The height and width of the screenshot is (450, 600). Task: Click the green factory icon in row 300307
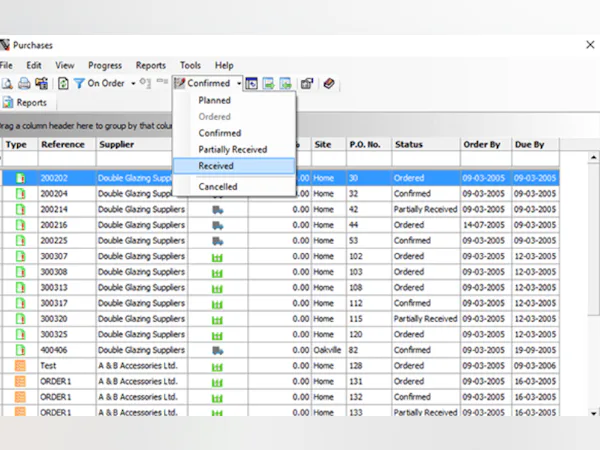[217, 257]
